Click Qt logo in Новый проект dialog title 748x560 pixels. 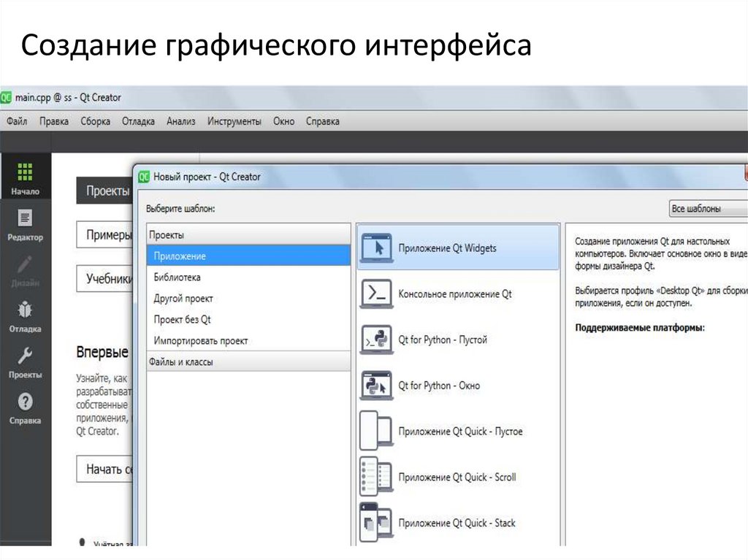(x=144, y=177)
